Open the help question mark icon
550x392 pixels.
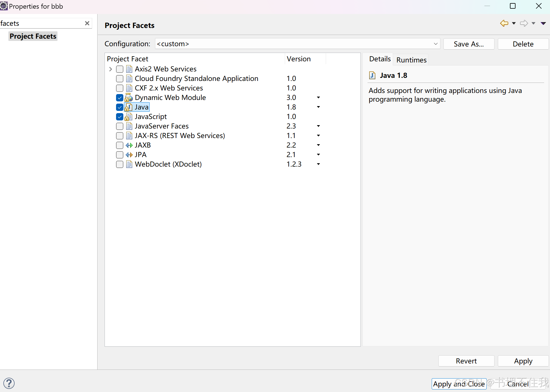[x=9, y=383]
